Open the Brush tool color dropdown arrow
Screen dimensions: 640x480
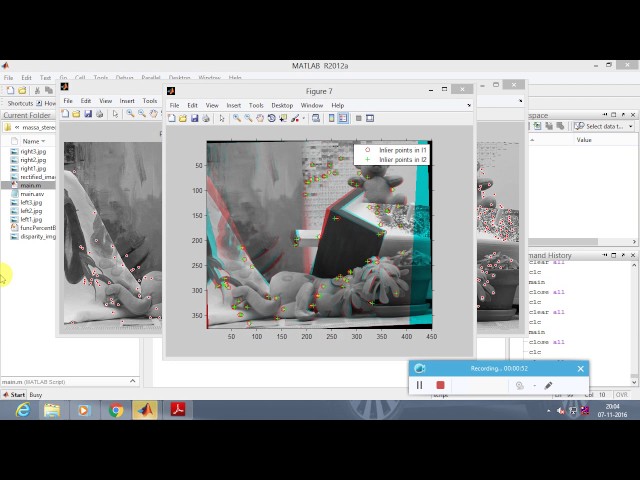[304, 119]
